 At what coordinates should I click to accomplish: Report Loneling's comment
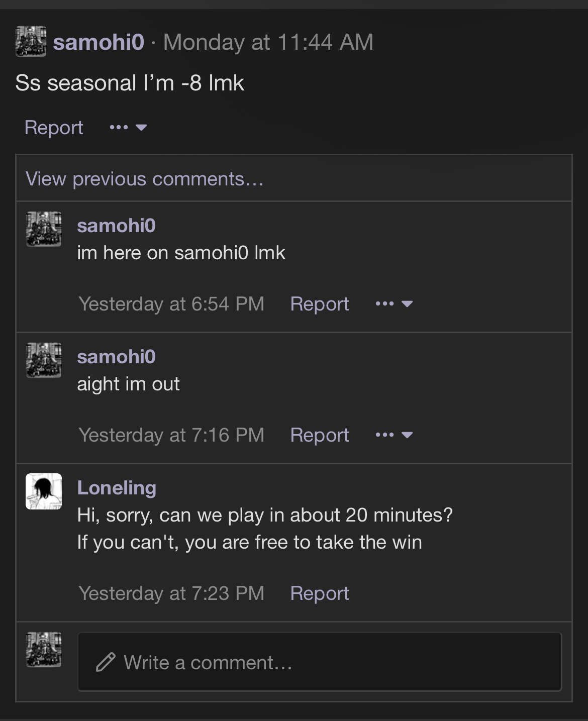tap(320, 593)
